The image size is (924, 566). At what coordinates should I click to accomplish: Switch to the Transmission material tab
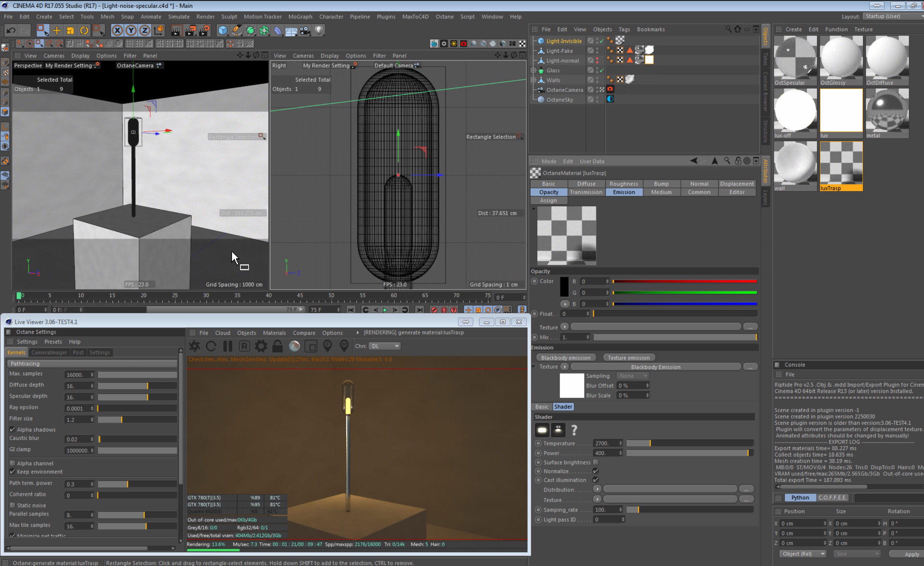(x=586, y=192)
